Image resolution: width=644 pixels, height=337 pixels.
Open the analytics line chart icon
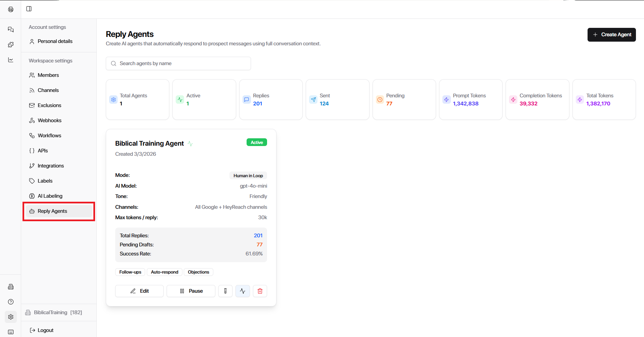tap(11, 60)
